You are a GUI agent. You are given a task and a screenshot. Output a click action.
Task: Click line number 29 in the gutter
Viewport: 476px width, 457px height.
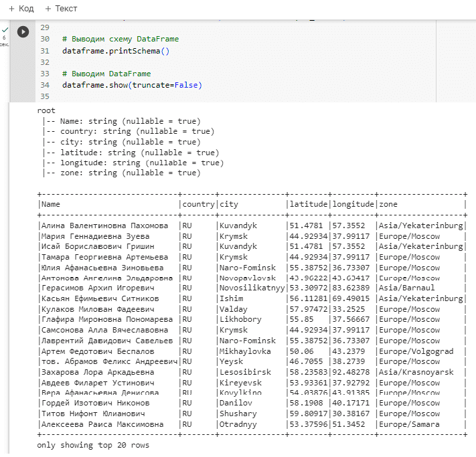pos(45,27)
